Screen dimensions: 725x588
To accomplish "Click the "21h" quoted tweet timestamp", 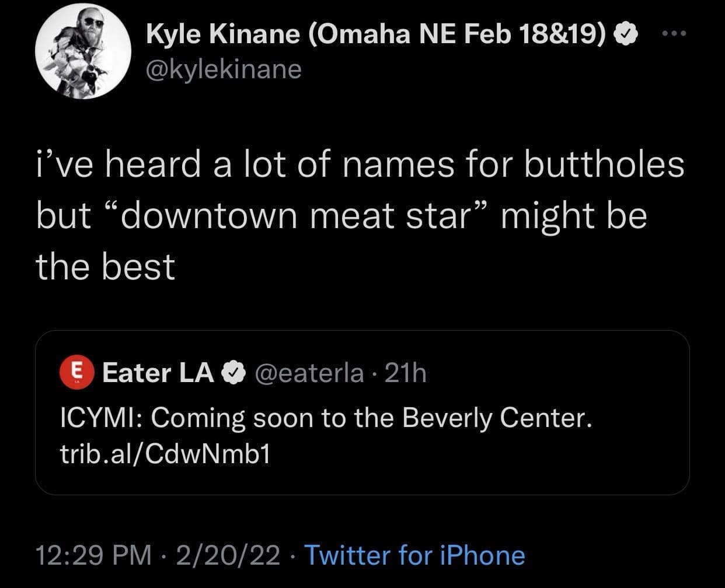I will [406, 373].
